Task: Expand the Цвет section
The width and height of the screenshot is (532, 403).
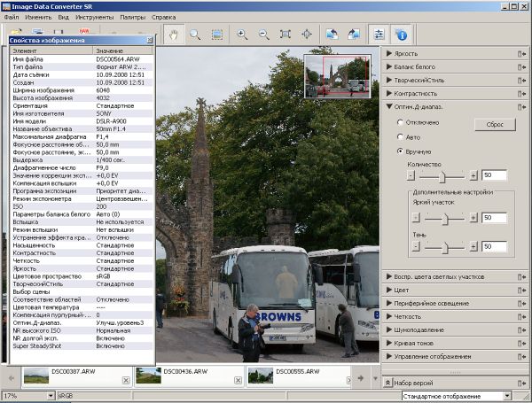Action: (389, 290)
